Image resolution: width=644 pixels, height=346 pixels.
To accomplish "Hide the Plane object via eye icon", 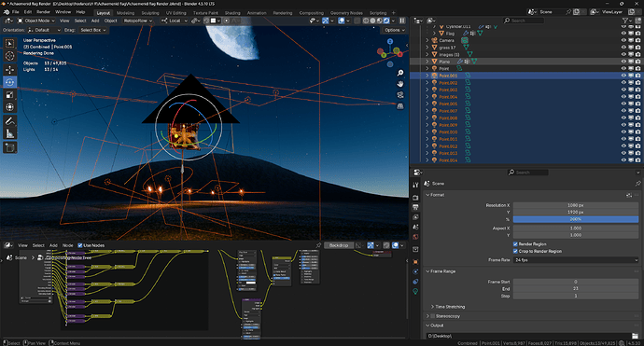I will point(623,62).
